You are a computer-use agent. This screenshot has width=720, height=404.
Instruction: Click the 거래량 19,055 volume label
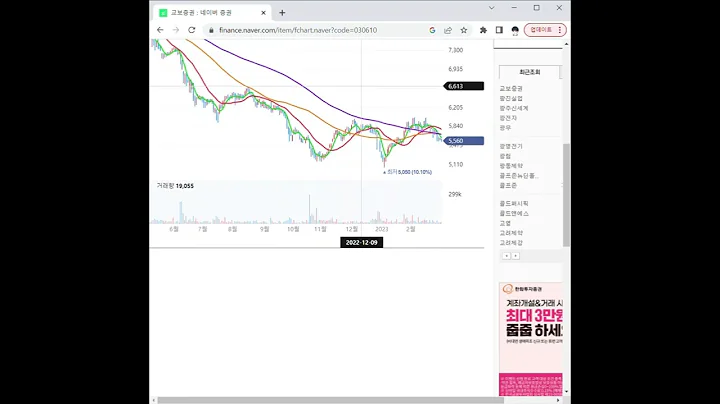pyautogui.click(x=175, y=185)
